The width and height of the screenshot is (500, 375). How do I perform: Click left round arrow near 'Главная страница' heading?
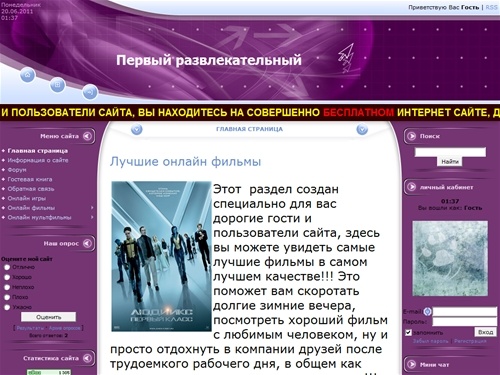click(x=137, y=129)
